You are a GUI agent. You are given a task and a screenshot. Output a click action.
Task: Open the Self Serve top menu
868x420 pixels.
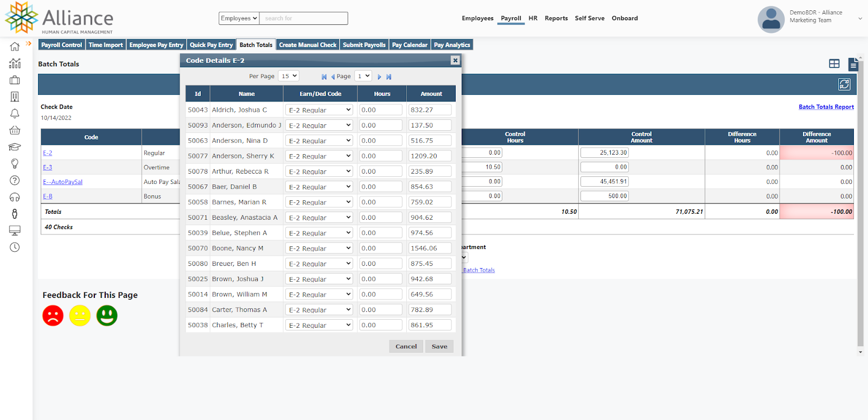click(589, 18)
